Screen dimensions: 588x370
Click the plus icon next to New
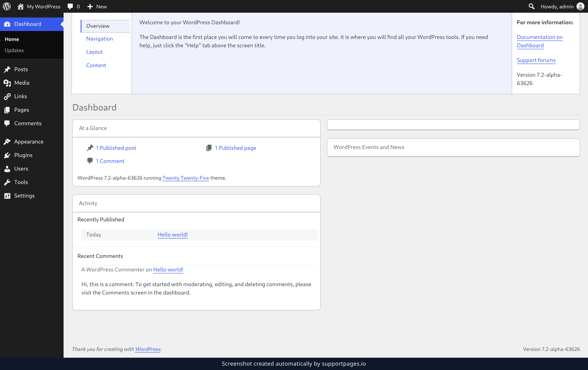tap(90, 7)
